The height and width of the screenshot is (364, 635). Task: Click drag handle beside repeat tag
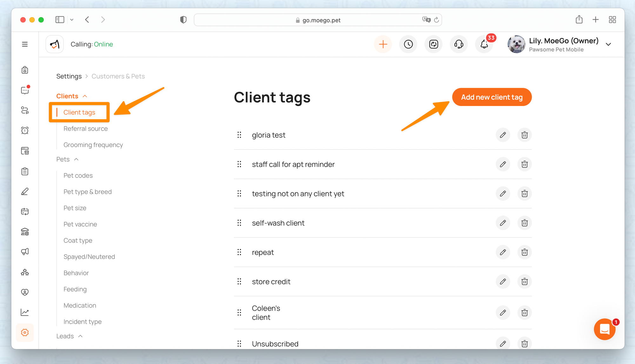pos(239,252)
